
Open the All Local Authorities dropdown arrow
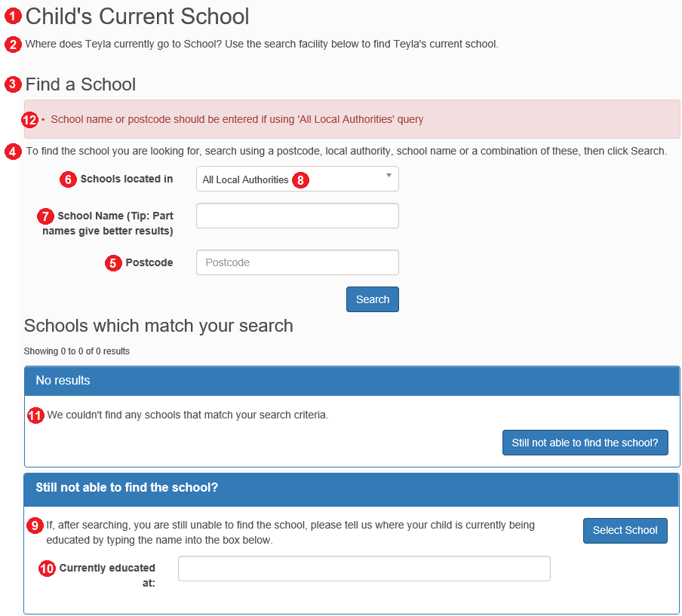389,175
